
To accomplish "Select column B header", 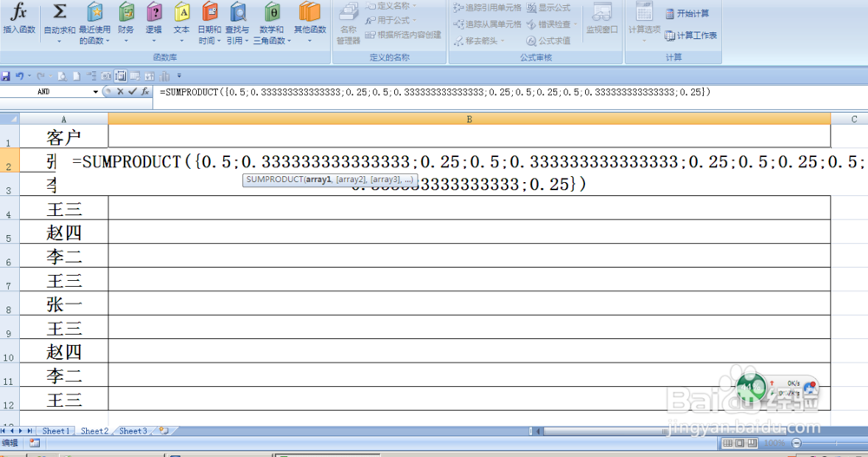I will tap(470, 119).
